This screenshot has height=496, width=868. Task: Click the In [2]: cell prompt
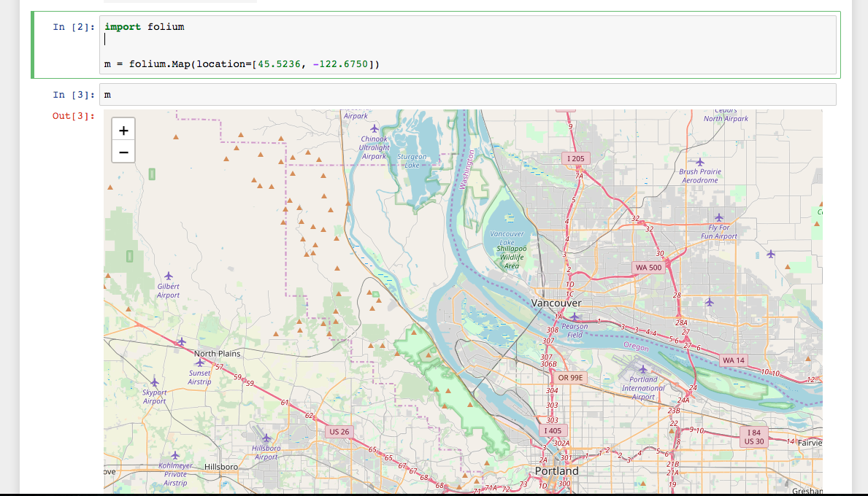(74, 26)
